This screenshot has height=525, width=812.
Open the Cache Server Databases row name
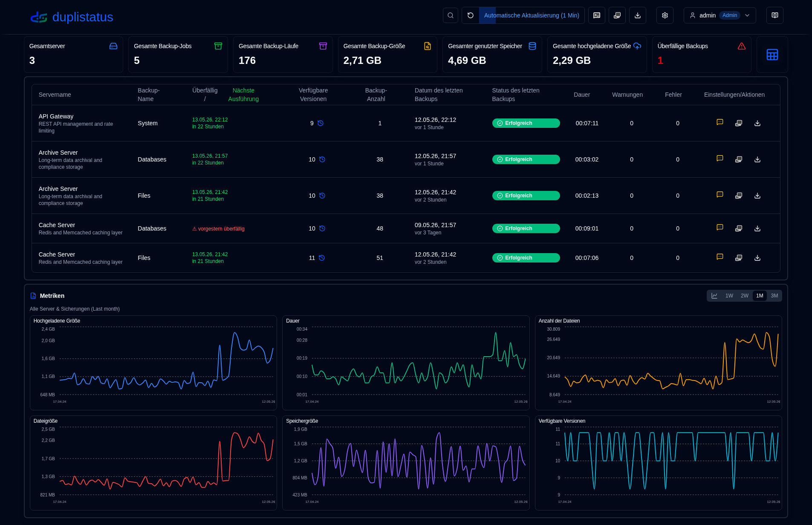click(x=57, y=225)
